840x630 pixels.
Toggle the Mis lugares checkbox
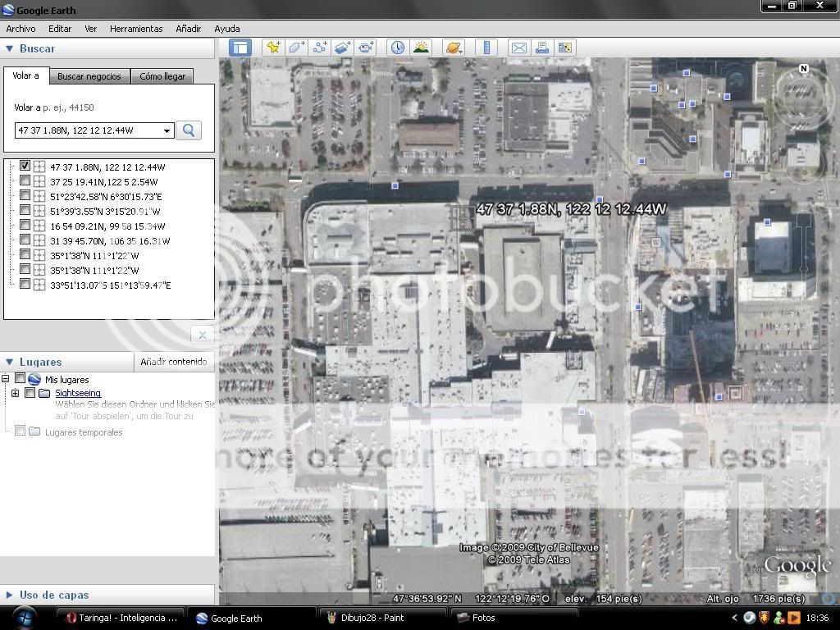(x=21, y=378)
